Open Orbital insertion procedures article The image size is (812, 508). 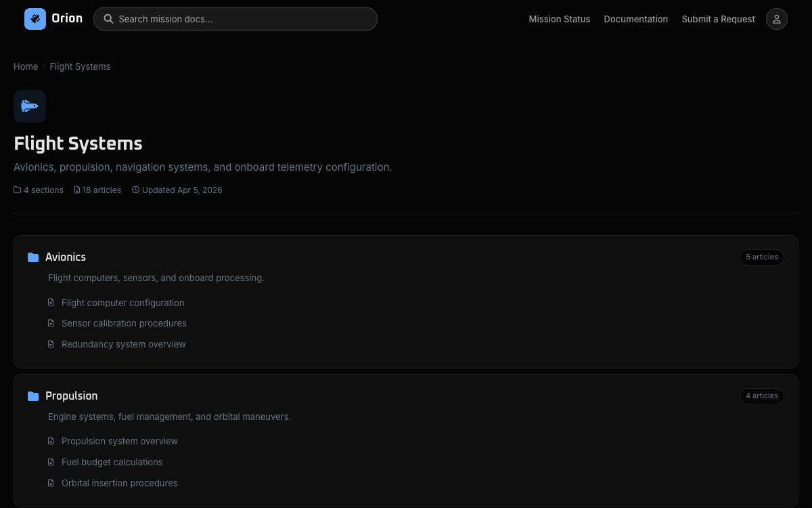[x=120, y=483]
